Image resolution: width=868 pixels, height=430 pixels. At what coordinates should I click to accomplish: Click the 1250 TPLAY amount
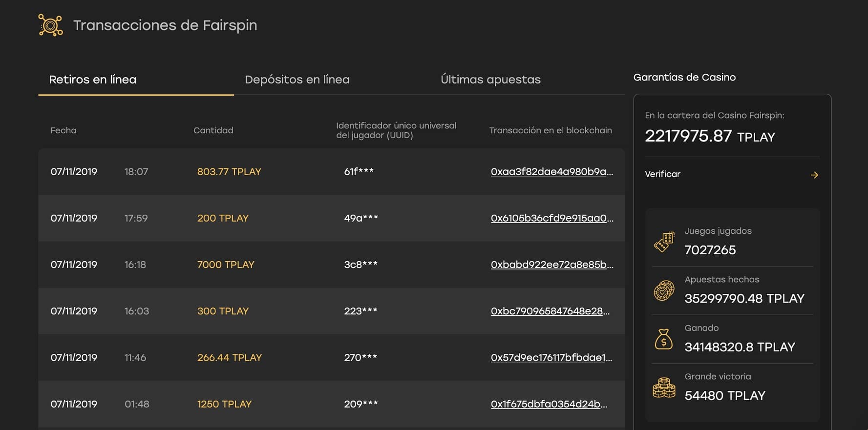[x=224, y=404]
